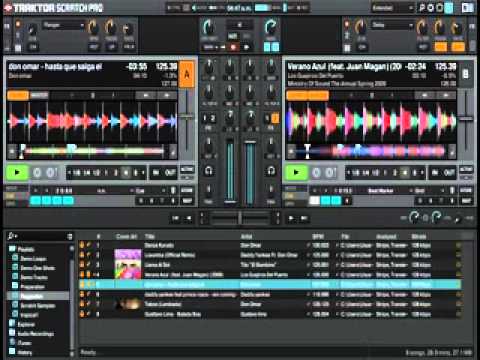Click Deck B tempo fader
This screenshot has height=360, width=480.
click(x=466, y=118)
